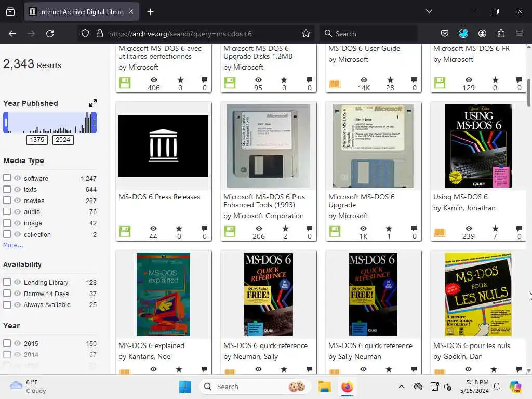Expand the list all tabs dropdown

tap(429, 11)
